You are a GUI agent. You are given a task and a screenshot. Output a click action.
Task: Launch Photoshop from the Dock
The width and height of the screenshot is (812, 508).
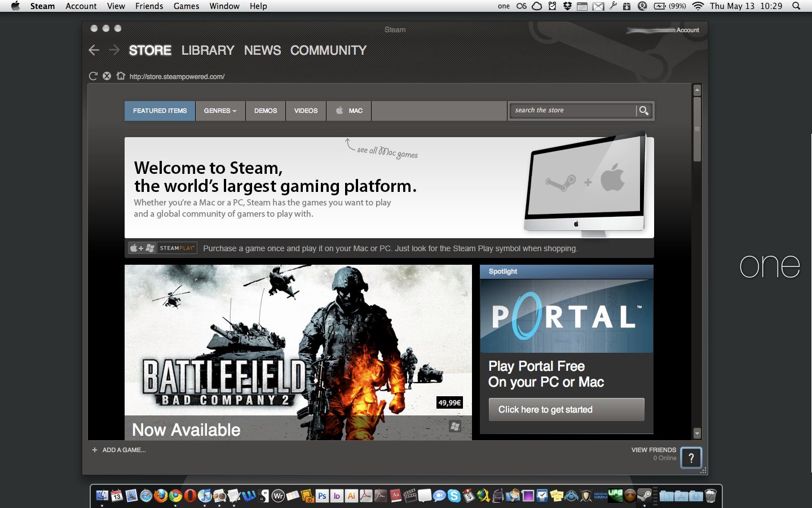[x=323, y=496]
